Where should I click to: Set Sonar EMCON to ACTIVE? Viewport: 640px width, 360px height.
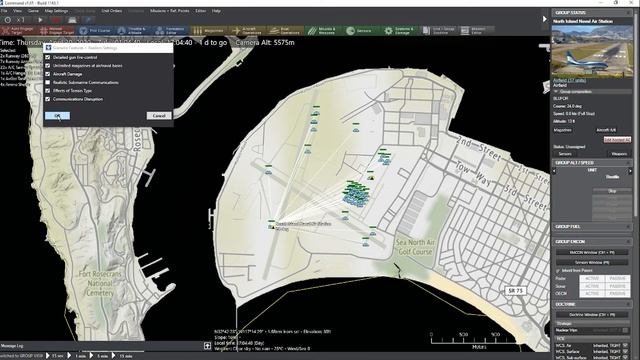(592, 286)
